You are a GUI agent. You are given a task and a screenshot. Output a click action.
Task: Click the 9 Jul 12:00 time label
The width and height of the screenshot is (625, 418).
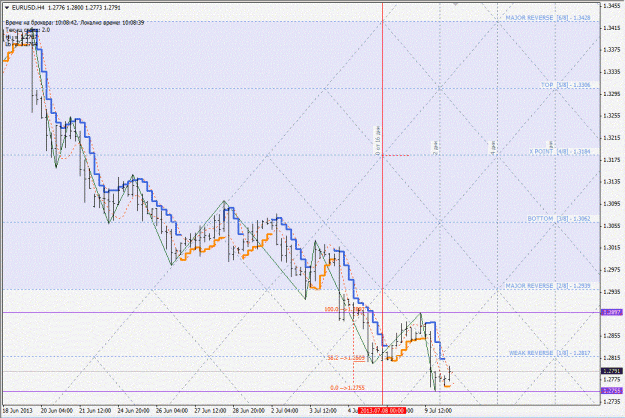(438, 410)
